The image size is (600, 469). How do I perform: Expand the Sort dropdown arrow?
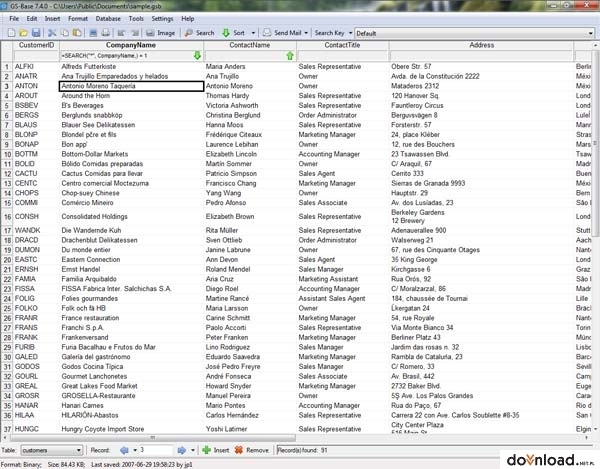[253, 33]
